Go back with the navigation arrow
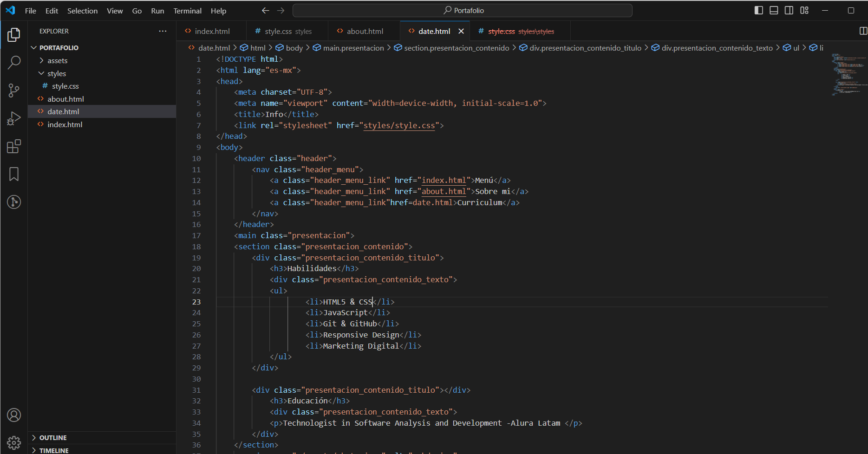 266,10
